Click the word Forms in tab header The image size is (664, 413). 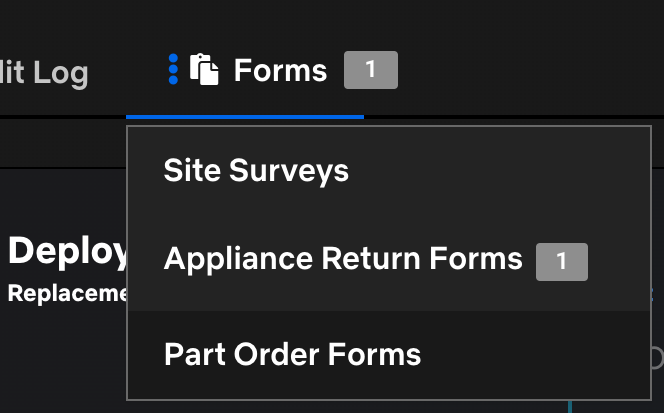tap(280, 70)
